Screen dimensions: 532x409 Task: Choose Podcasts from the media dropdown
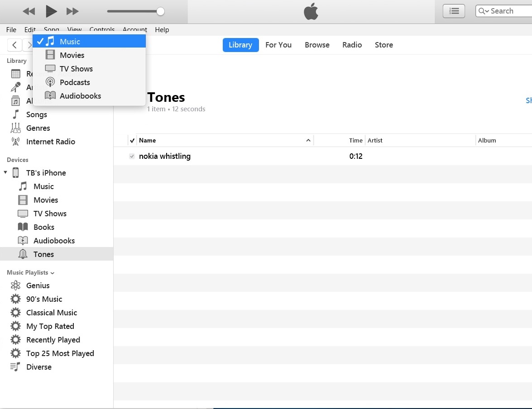tap(89, 82)
